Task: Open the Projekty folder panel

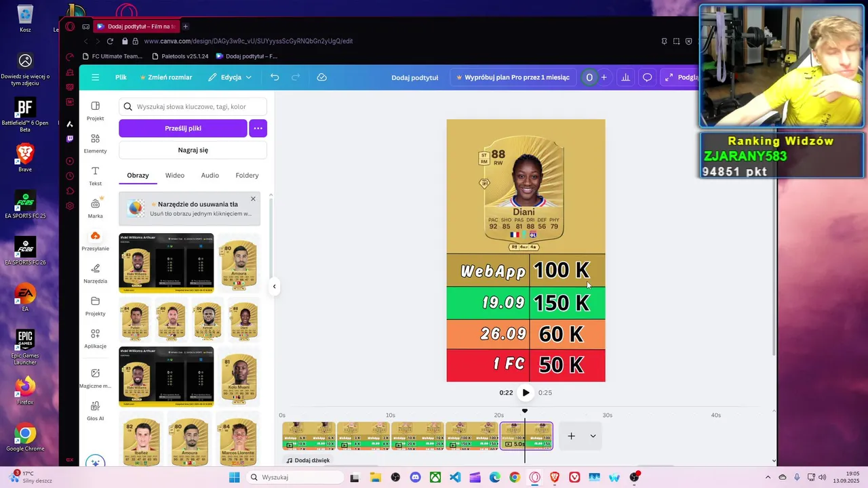Action: click(95, 306)
